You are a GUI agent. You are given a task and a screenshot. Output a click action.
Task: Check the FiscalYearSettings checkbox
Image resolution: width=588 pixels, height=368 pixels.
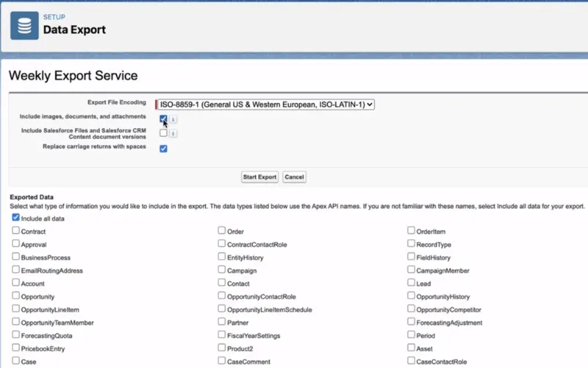[222, 335]
